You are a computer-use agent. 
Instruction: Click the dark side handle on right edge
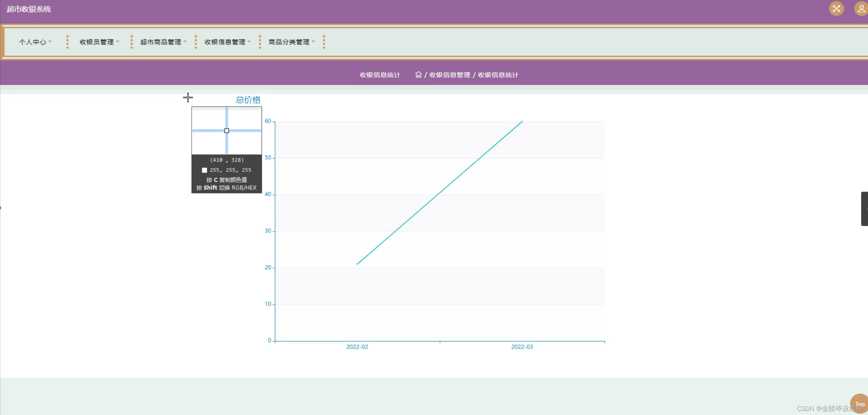(x=864, y=209)
